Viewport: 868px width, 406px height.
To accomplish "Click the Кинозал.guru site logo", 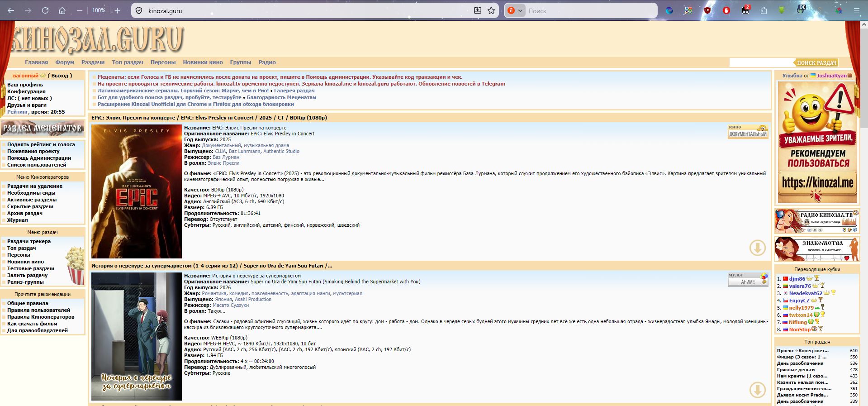I will (98, 39).
